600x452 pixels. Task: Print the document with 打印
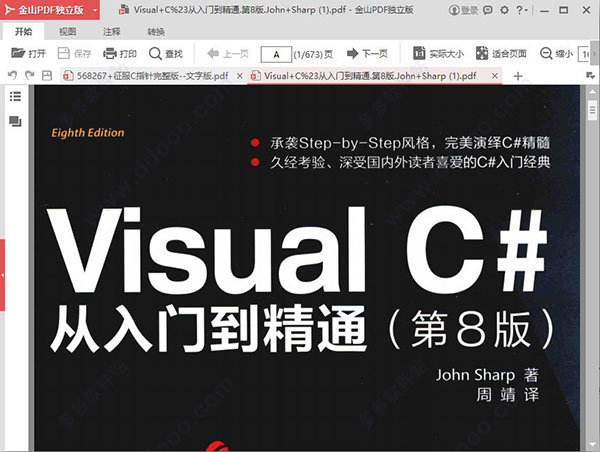pos(120,53)
